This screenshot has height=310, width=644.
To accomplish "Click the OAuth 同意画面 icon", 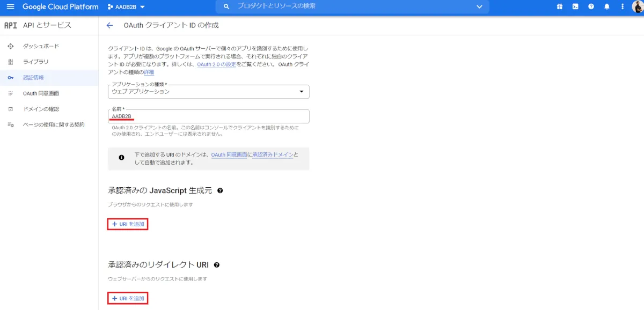I will tap(11, 93).
